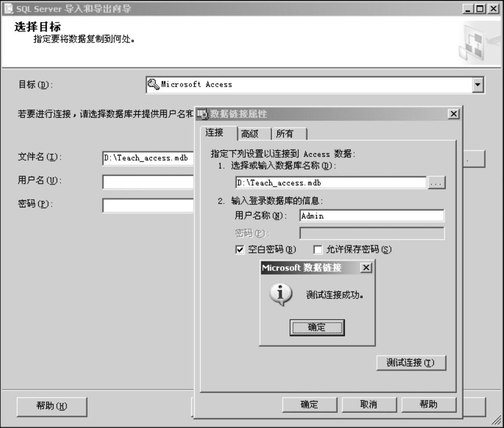This screenshot has width=504, height=428.
Task: Maximize the SQL Server wizard window
Action: click(x=480, y=9)
